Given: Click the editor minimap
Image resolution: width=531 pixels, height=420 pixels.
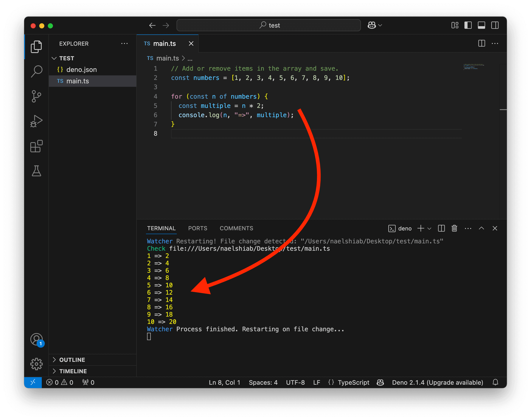Looking at the screenshot, I should point(474,67).
